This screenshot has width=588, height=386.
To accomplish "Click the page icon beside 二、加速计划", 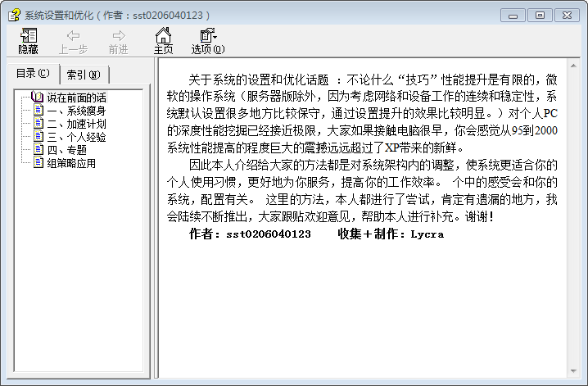I will (38, 124).
